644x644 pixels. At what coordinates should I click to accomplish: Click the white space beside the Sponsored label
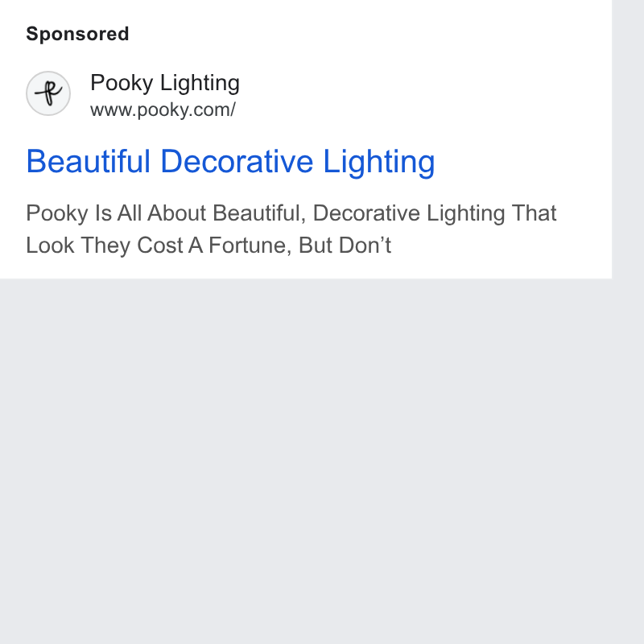pyautogui.click(x=369, y=34)
